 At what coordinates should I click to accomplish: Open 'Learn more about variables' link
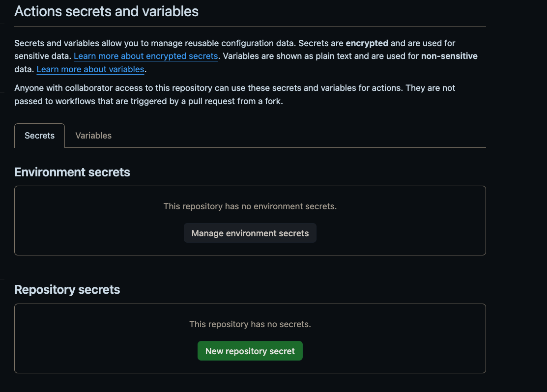coord(90,69)
